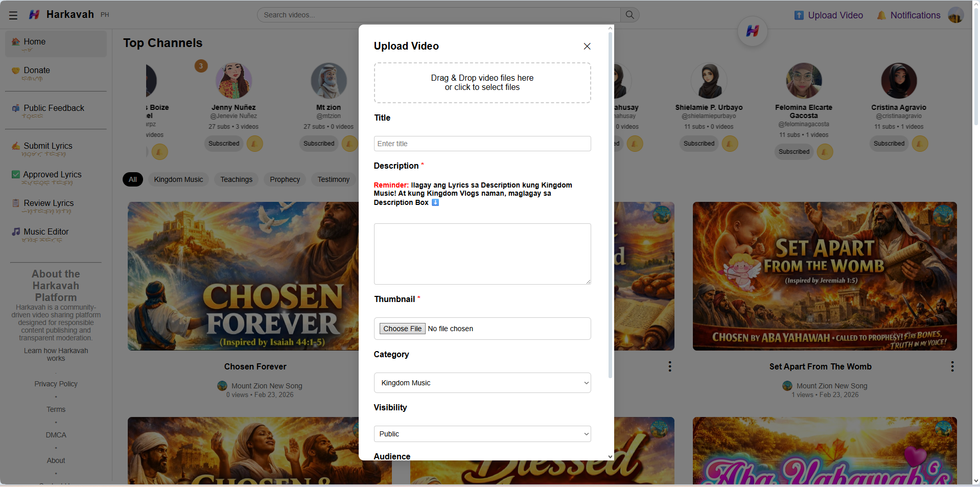The image size is (980, 487).
Task: Switch to the Teachings filter tab
Action: [236, 179]
